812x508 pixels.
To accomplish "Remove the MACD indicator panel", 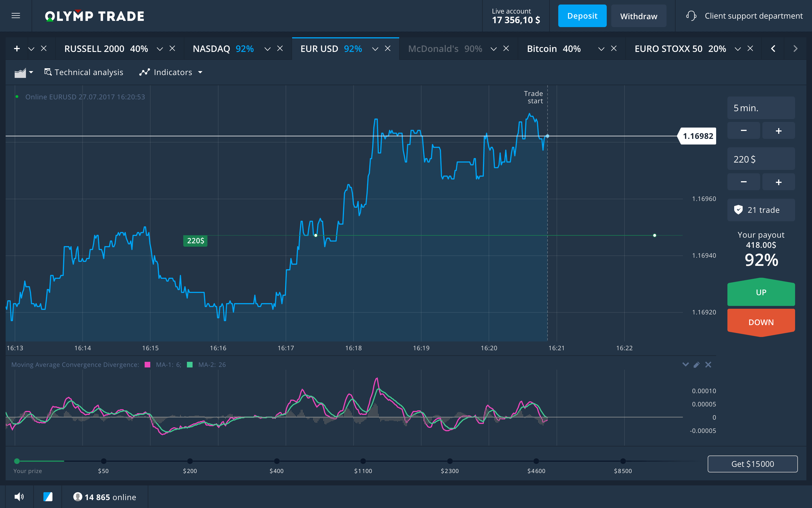I will (708, 365).
